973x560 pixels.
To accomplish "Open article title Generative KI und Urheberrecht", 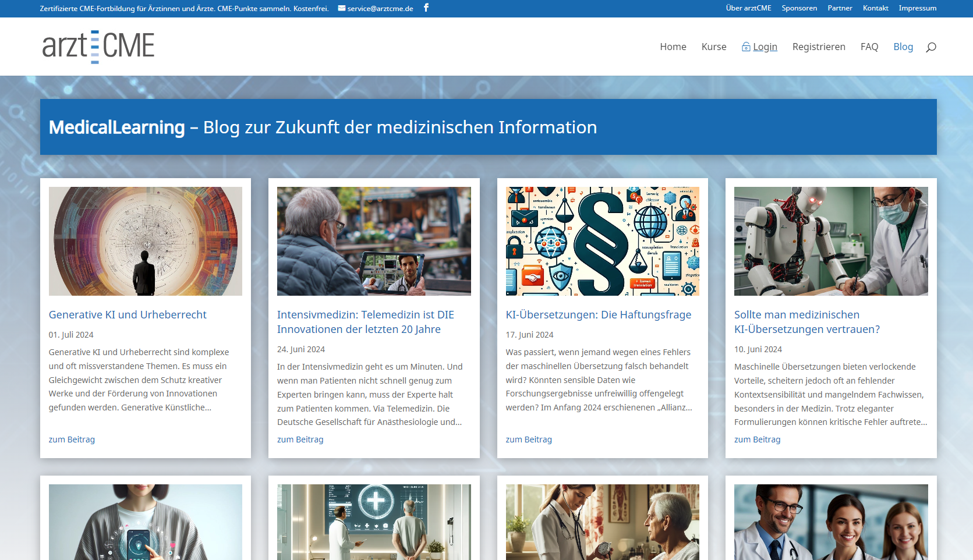I will (128, 314).
